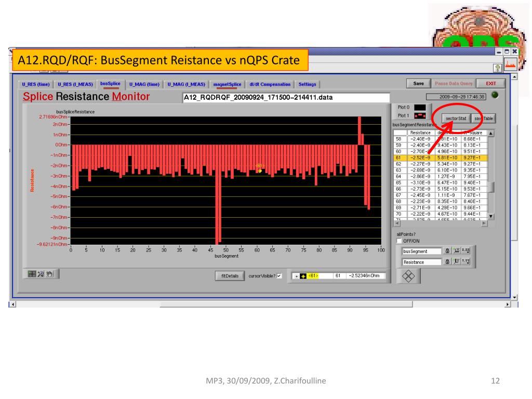
Task: Toggle the allPoints OFF/ON checkbox
Action: [399, 241]
